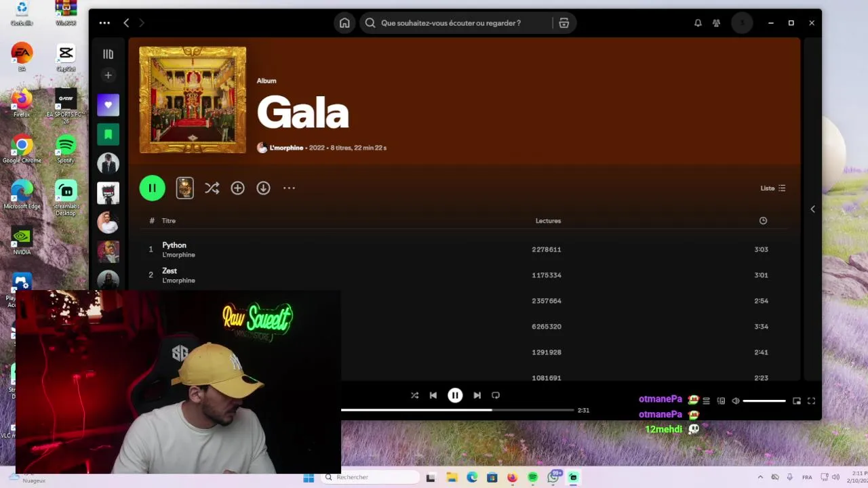This screenshot has height=488, width=868.
Task: Open the Browse icon in search bar
Action: (x=564, y=23)
